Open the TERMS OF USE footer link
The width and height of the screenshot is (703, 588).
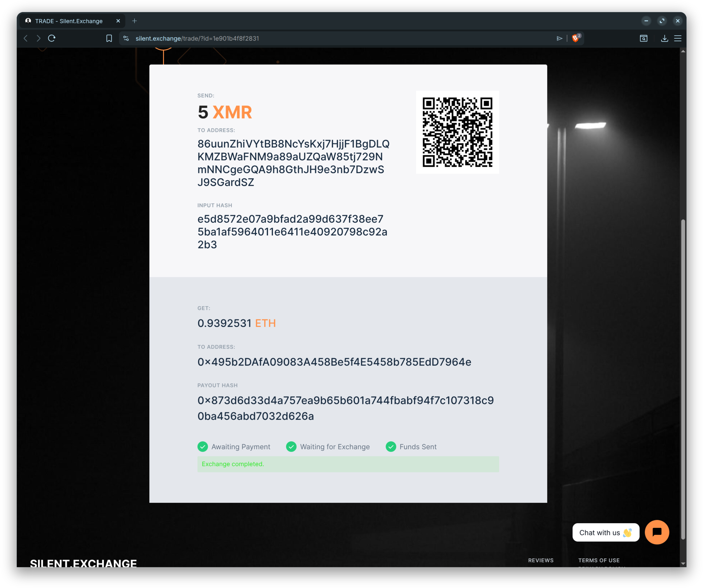(599, 560)
